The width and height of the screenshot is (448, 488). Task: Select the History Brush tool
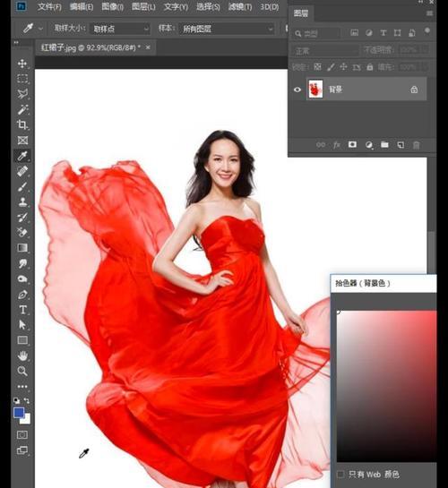[x=22, y=218]
